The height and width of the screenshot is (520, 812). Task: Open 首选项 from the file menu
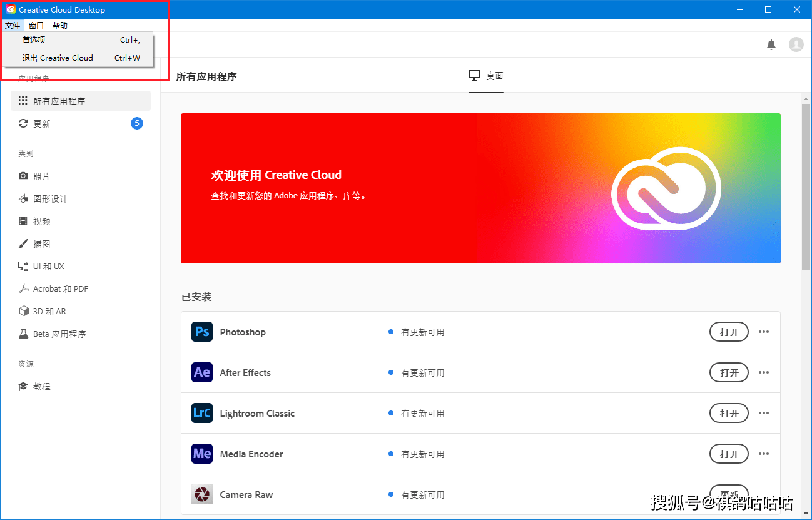[34, 39]
